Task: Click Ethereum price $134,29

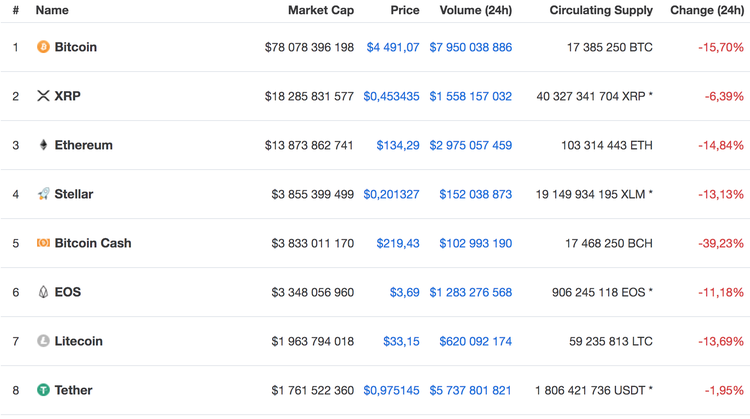Action: tap(398, 145)
